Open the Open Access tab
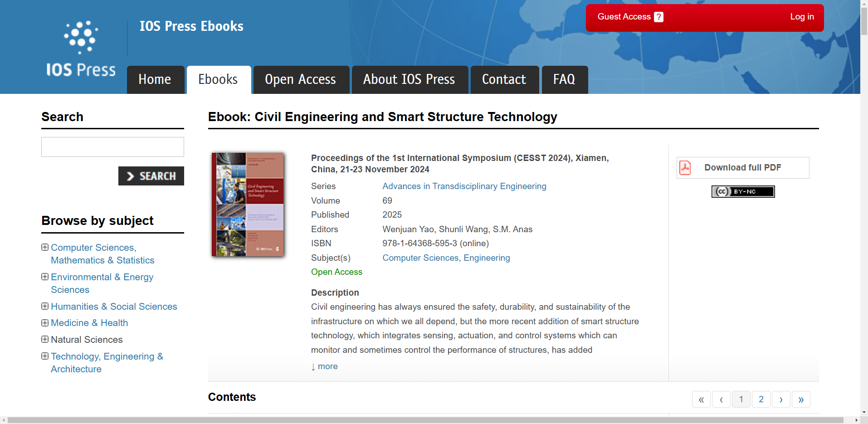 point(301,80)
